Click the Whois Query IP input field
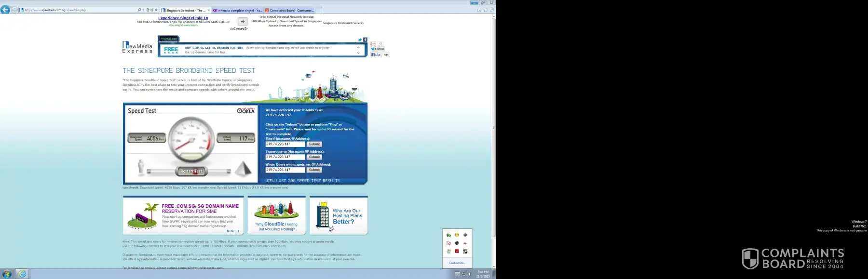Screen dimensions: 868x279 tap(285, 170)
